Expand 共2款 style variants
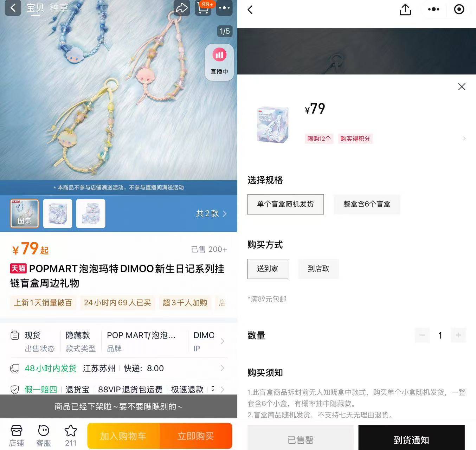476x450 pixels. [211, 213]
